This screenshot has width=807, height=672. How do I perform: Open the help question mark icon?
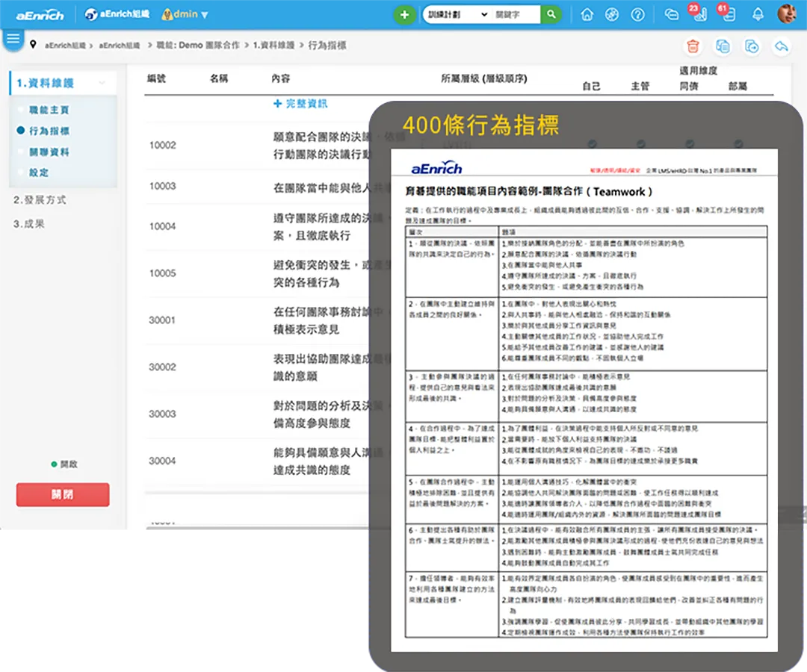tap(637, 14)
